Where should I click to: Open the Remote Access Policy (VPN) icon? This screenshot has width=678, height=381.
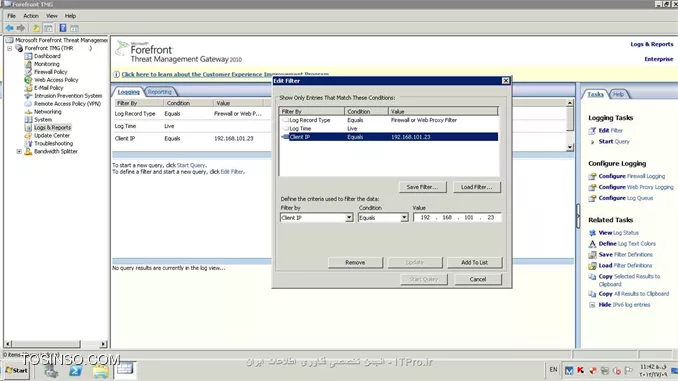click(x=28, y=104)
